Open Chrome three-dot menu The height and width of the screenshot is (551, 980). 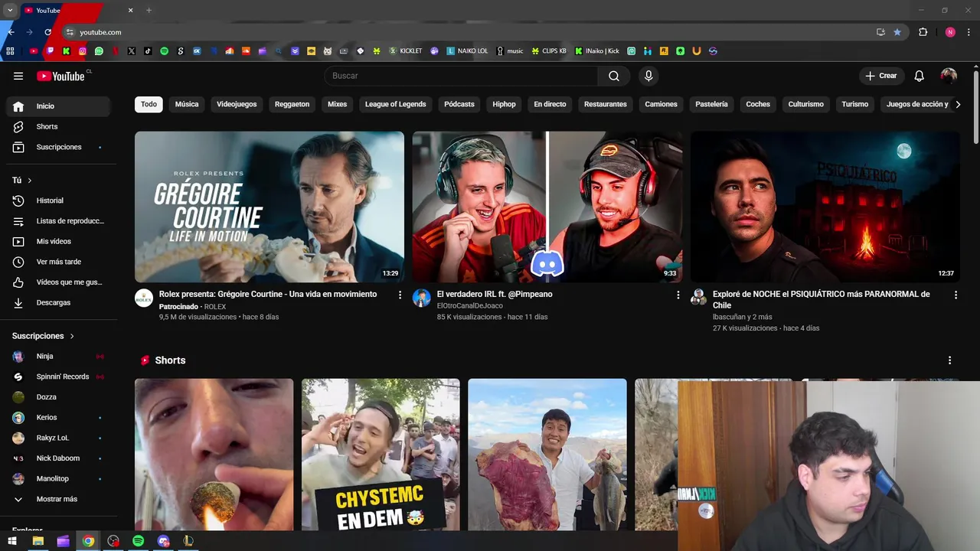tap(969, 32)
